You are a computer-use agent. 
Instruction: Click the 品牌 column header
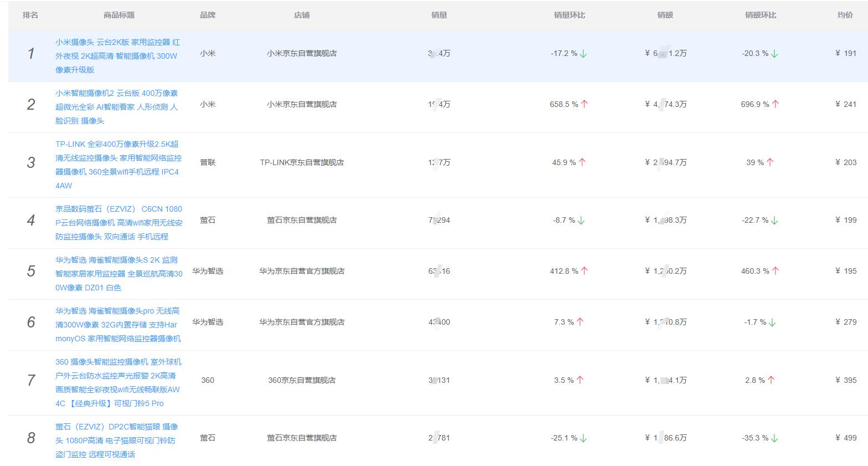(x=208, y=15)
